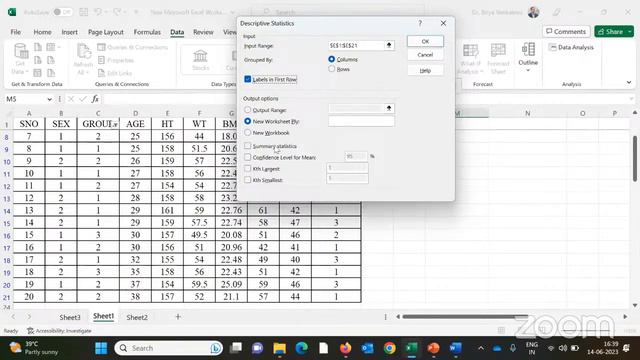Open the Outline group

(528, 57)
